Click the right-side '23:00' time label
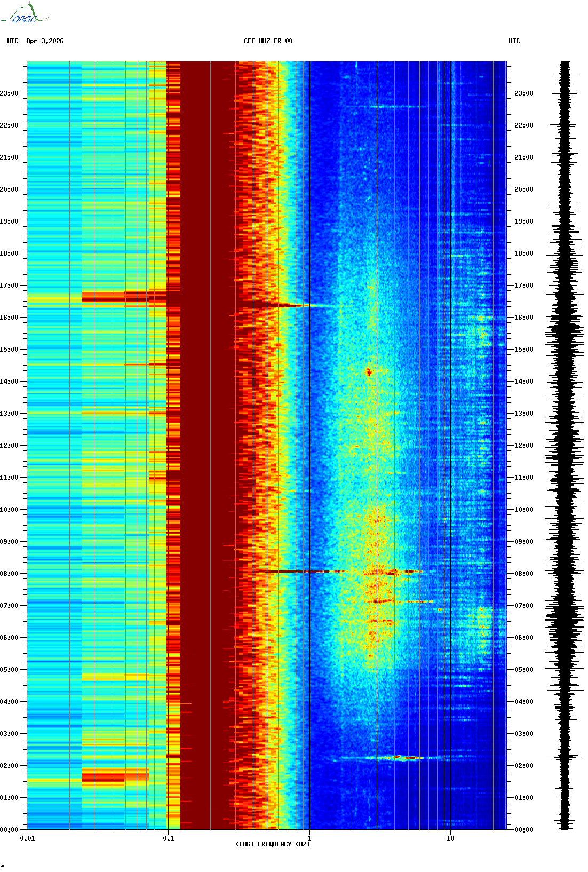This screenshot has height=872, width=588. [x=523, y=93]
